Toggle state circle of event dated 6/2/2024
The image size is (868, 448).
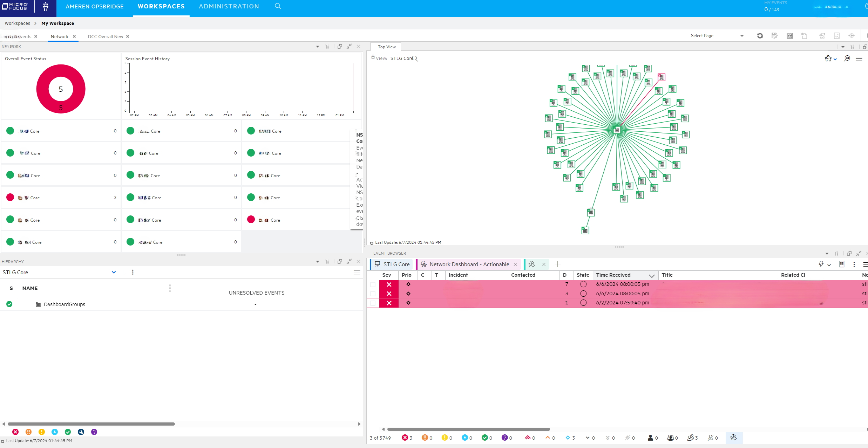click(x=583, y=303)
